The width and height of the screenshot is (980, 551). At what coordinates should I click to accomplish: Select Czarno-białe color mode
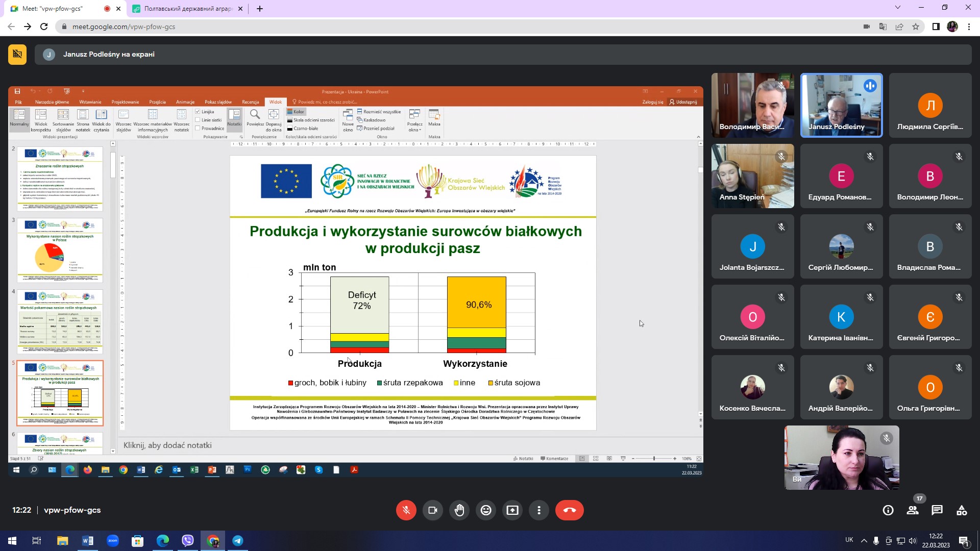(303, 129)
